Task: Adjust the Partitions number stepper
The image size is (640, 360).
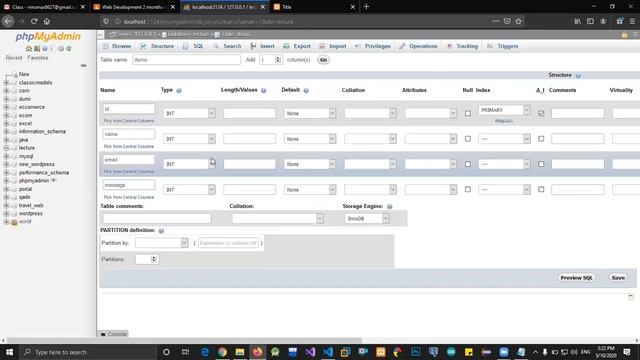Action: [x=154, y=259]
